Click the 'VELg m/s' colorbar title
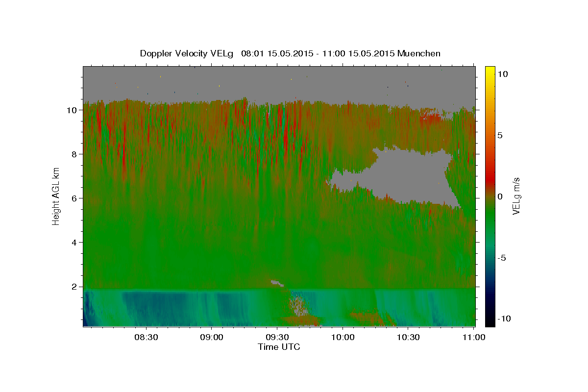588x392 pixels. pos(516,196)
